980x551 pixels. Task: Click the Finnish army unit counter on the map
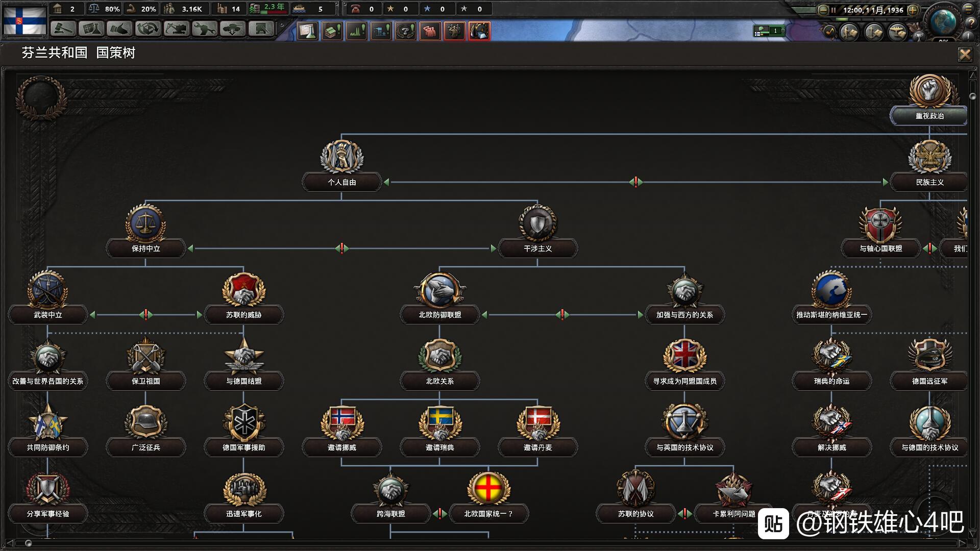tap(769, 31)
